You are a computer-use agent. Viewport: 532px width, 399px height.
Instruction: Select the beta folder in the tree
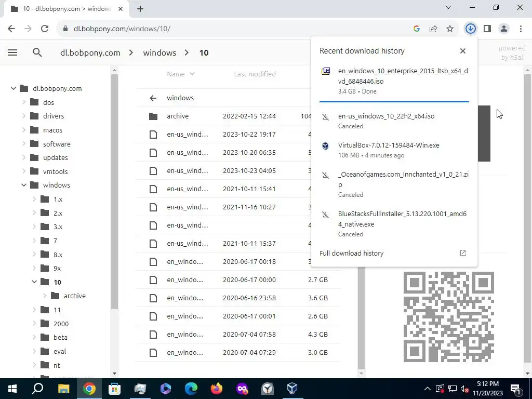point(60,338)
